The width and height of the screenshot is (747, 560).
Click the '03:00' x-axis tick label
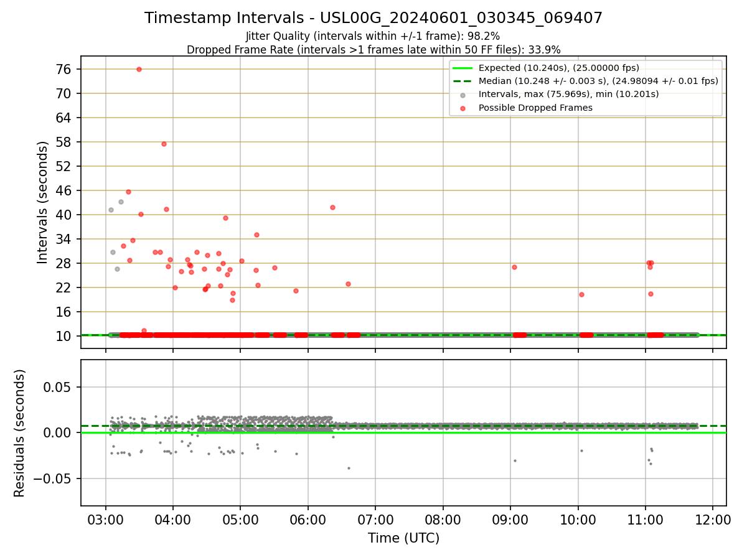coord(105,519)
